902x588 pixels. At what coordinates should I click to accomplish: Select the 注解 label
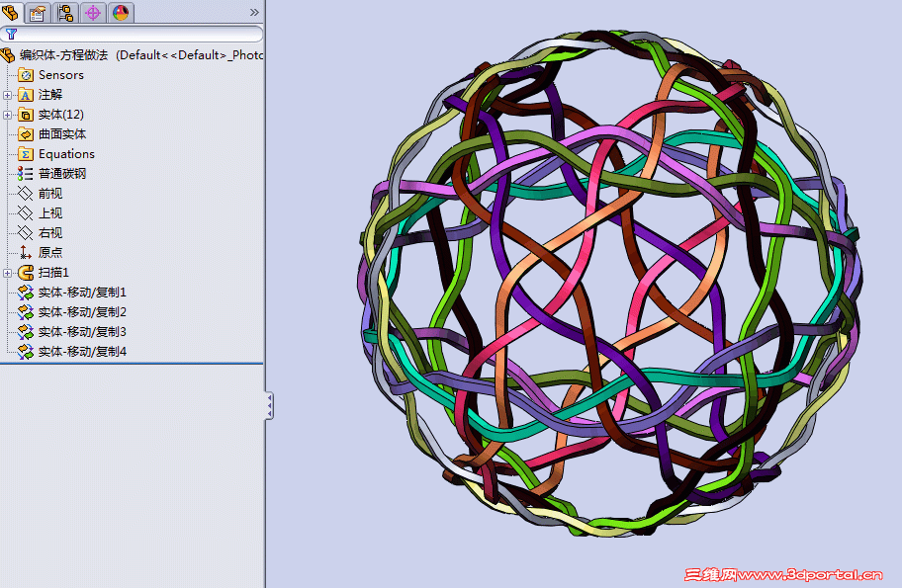pyautogui.click(x=50, y=95)
